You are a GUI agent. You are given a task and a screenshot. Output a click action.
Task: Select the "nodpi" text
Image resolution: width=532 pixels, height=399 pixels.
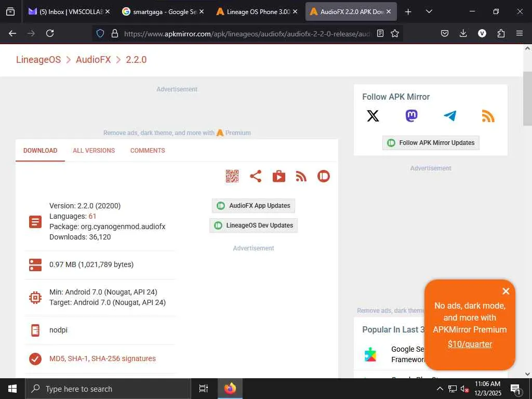click(58, 330)
